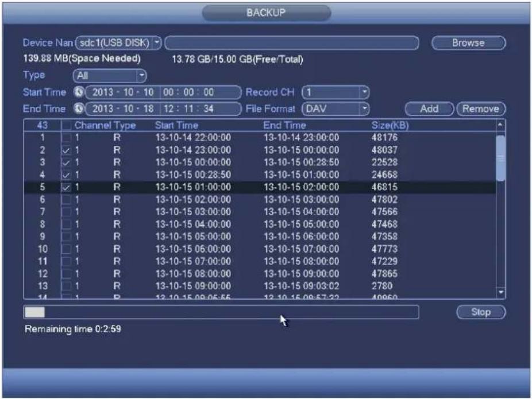Click the Start Time column header

click(x=176, y=125)
